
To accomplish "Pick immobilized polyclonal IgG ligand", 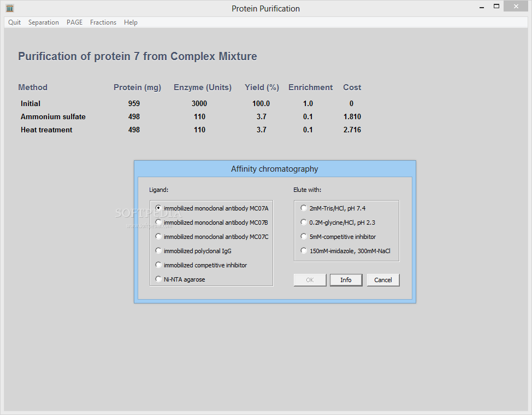I will [193, 251].
